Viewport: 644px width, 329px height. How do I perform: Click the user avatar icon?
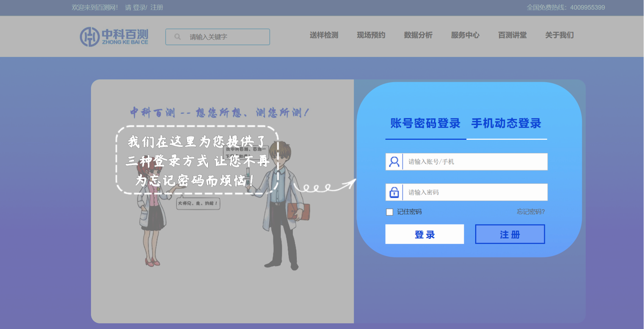[394, 162]
